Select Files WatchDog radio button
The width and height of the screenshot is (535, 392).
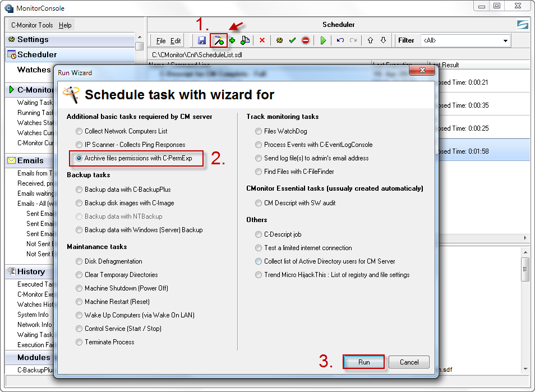point(259,131)
